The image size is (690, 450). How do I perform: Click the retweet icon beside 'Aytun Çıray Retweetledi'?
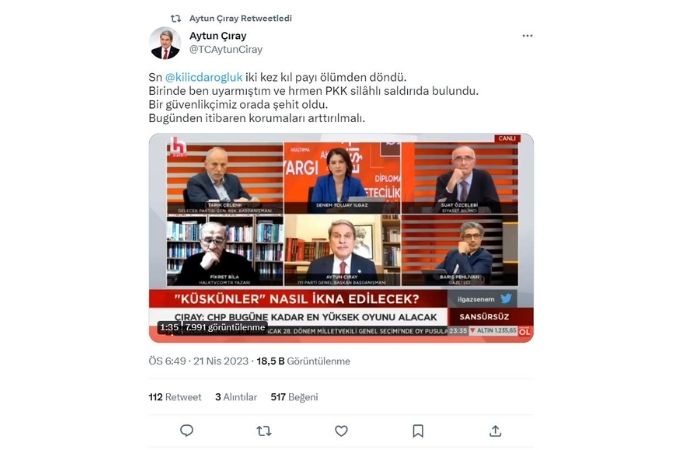click(x=176, y=18)
